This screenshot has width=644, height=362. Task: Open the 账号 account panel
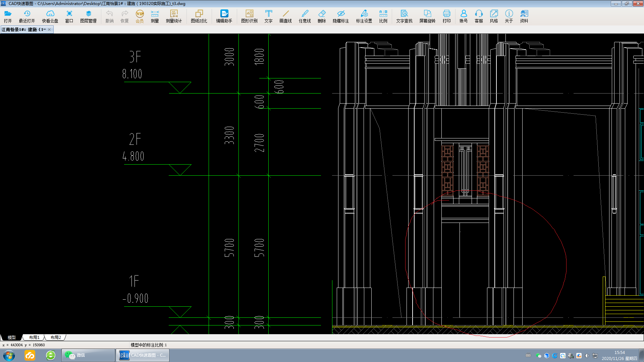(464, 16)
